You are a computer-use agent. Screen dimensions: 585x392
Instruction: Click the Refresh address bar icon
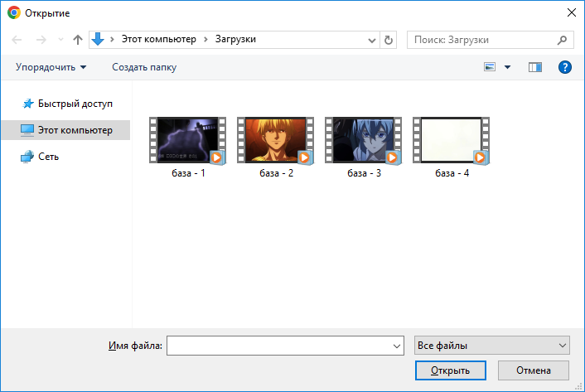click(x=389, y=39)
